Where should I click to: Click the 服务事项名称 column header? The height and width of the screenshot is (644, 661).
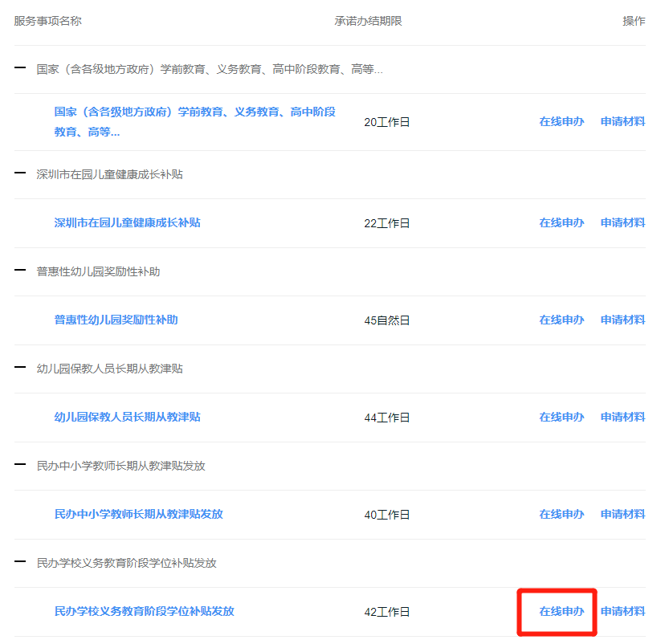47,21
